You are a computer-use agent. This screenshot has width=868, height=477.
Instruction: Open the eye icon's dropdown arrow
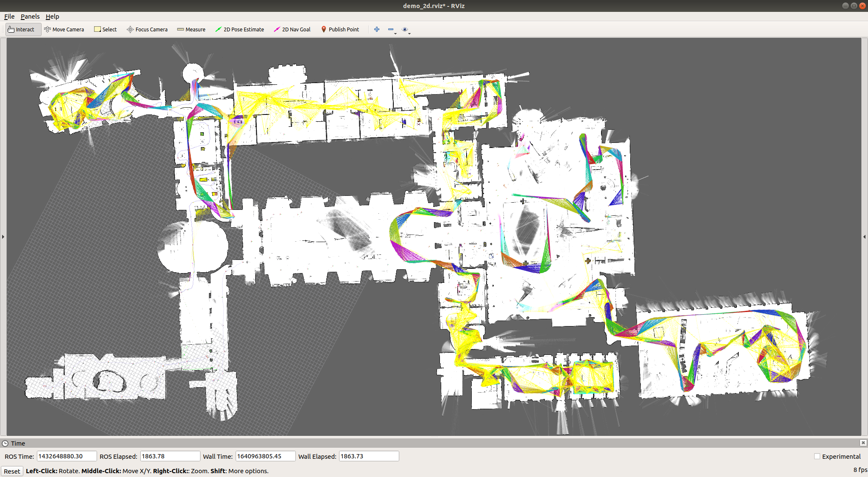(410, 33)
